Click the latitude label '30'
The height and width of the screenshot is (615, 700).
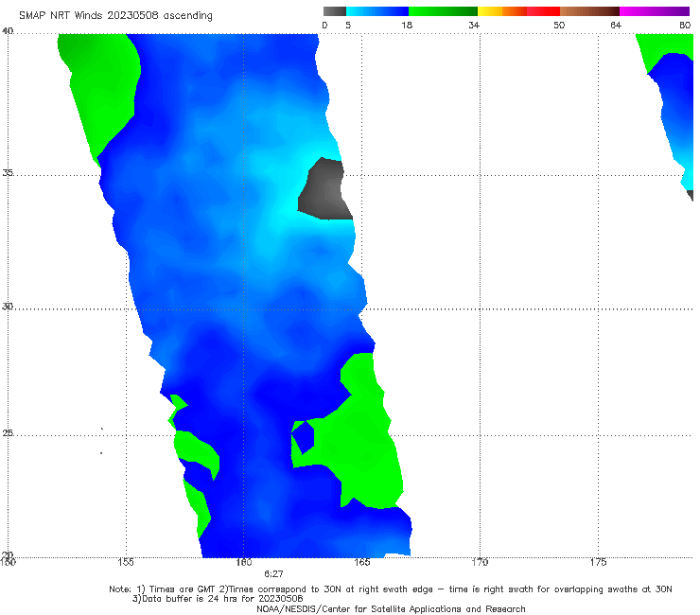click(x=8, y=307)
